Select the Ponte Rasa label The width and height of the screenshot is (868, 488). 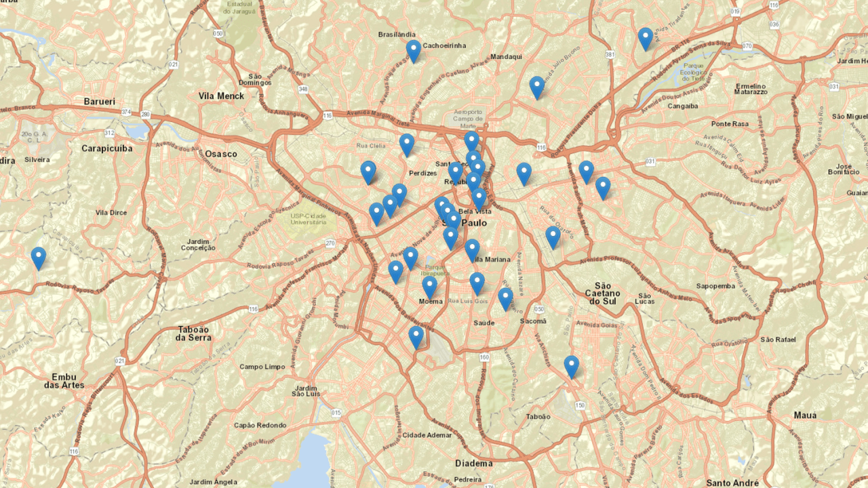click(730, 124)
